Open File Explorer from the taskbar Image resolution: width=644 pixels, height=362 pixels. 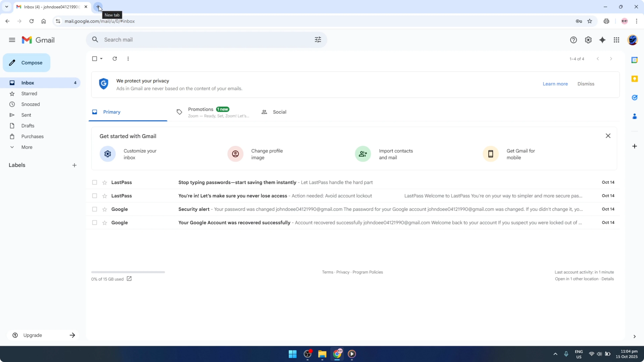tap(322, 354)
